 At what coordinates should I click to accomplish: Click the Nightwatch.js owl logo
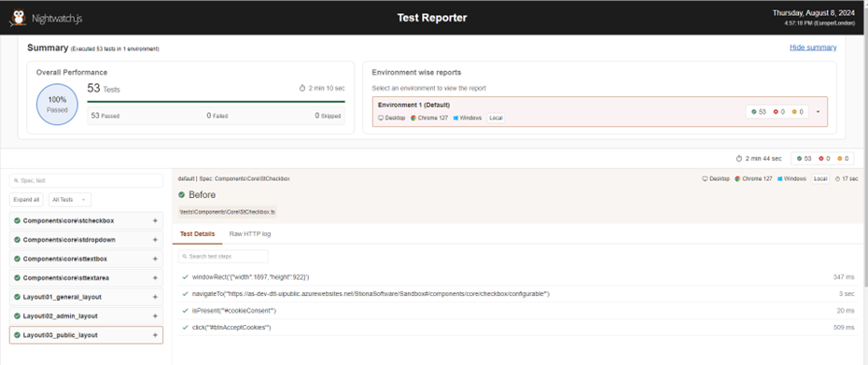(x=18, y=19)
